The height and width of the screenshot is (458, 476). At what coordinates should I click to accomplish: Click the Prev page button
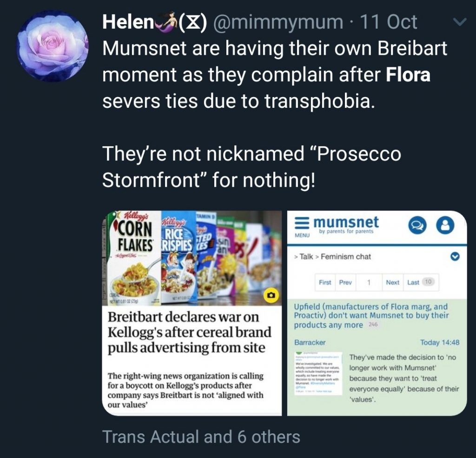click(345, 282)
